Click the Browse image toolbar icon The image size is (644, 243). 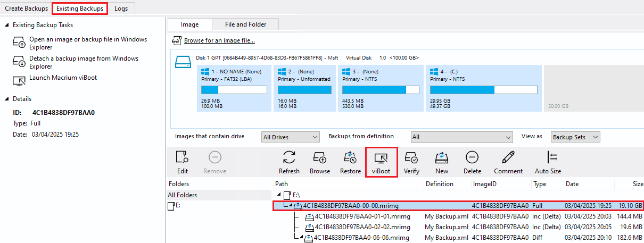(x=320, y=157)
